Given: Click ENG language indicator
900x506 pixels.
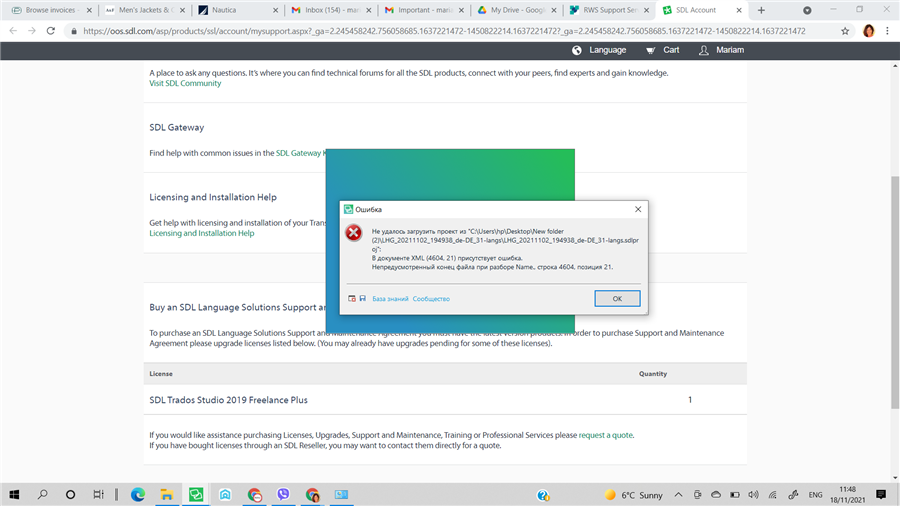Looking at the screenshot, I should point(815,495).
